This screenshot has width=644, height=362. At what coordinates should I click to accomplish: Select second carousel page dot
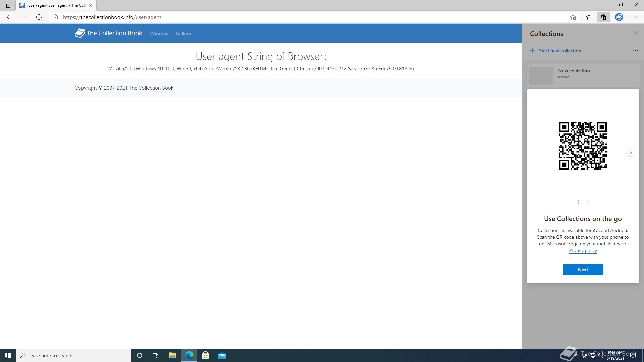click(x=587, y=202)
